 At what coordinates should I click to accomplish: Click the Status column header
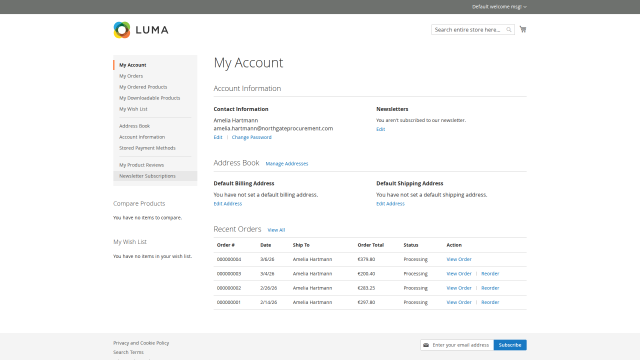click(411, 245)
